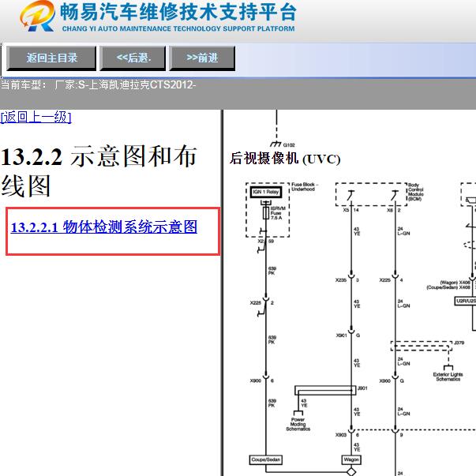Viewport: 476px width, 476px height.
Task: Click the platform's English subtitle banner text
Action: (x=178, y=29)
